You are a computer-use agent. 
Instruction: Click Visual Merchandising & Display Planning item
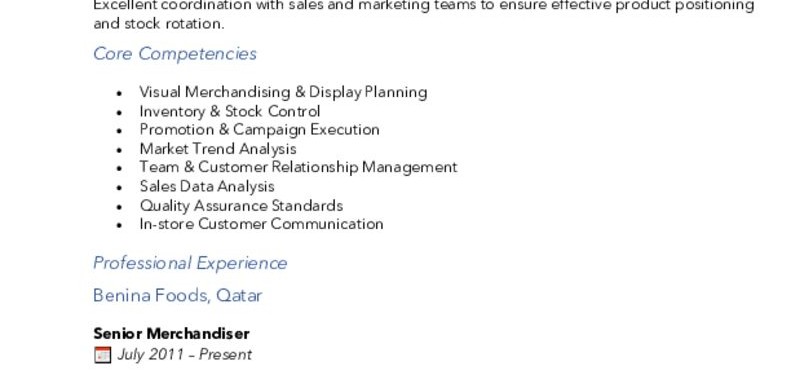click(x=284, y=92)
